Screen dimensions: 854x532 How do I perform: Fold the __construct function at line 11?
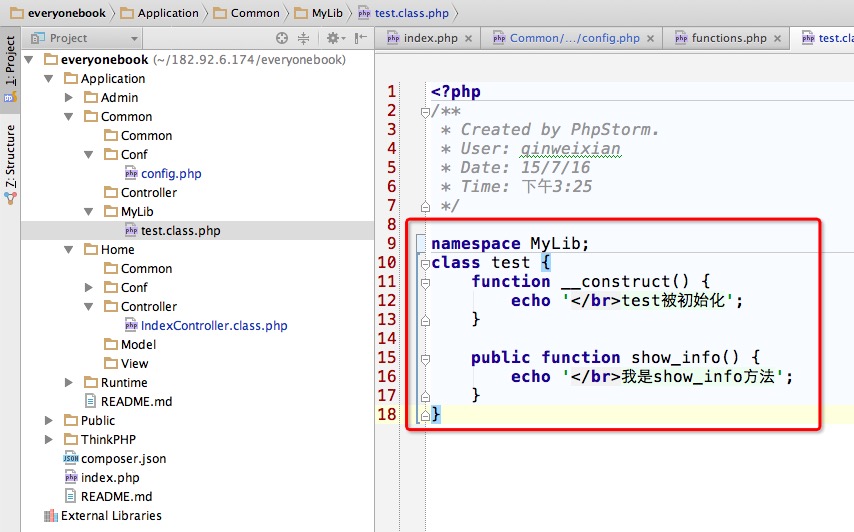tap(425, 283)
